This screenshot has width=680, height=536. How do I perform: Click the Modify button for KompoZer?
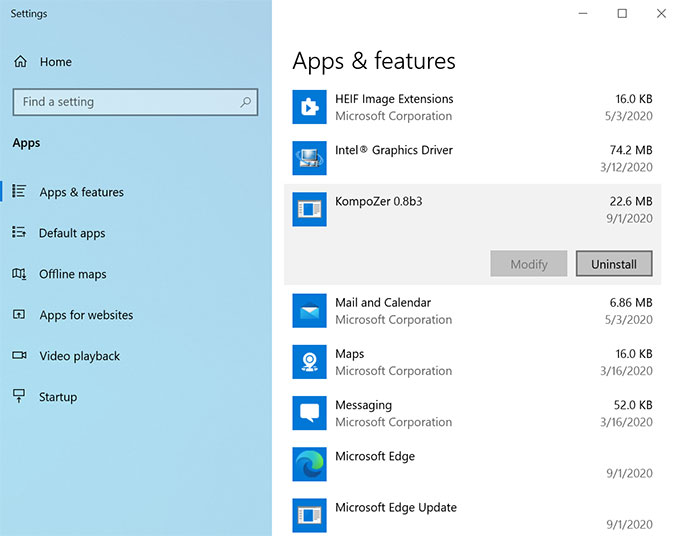pyautogui.click(x=529, y=263)
